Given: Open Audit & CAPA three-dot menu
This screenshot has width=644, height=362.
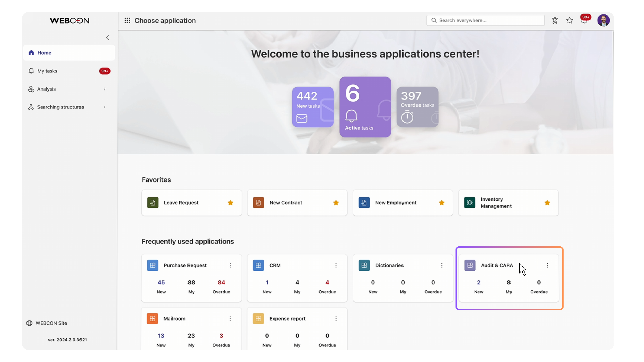Looking at the screenshot, I should click(548, 265).
